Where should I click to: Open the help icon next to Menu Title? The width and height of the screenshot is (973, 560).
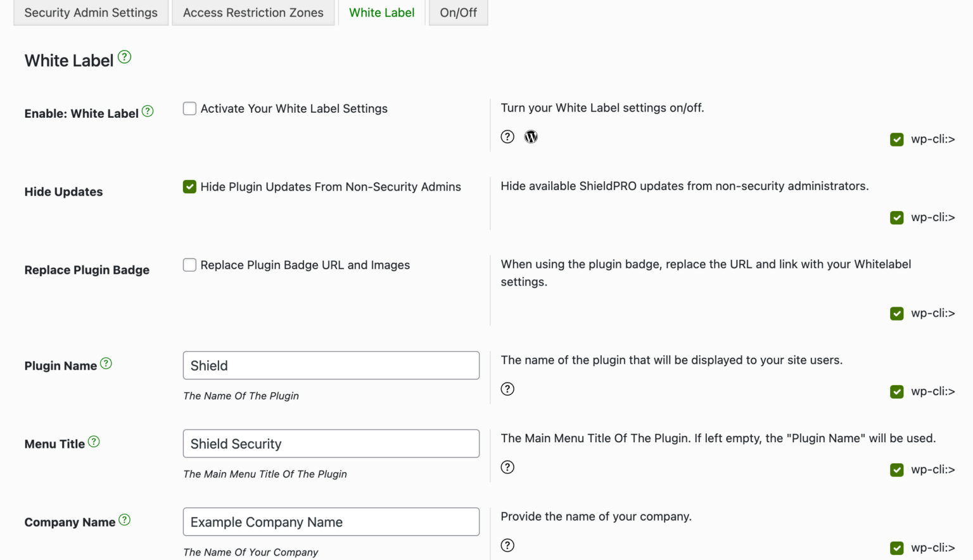click(x=94, y=442)
